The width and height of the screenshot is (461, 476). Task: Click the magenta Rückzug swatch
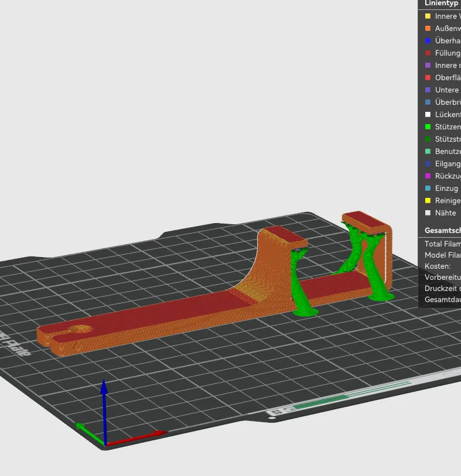tap(428, 176)
